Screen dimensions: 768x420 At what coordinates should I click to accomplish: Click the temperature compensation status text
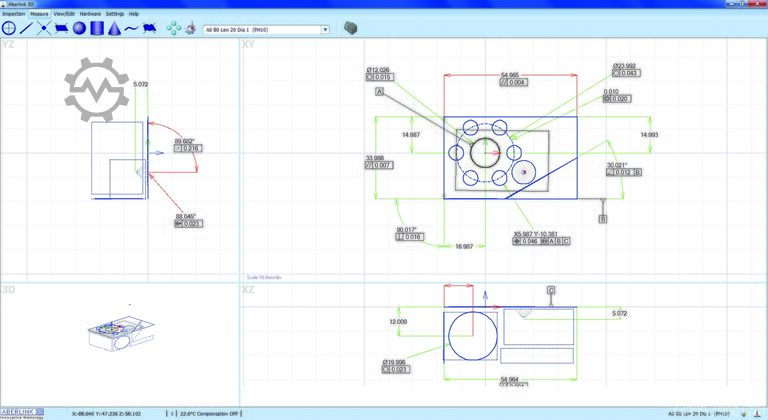[211, 412]
